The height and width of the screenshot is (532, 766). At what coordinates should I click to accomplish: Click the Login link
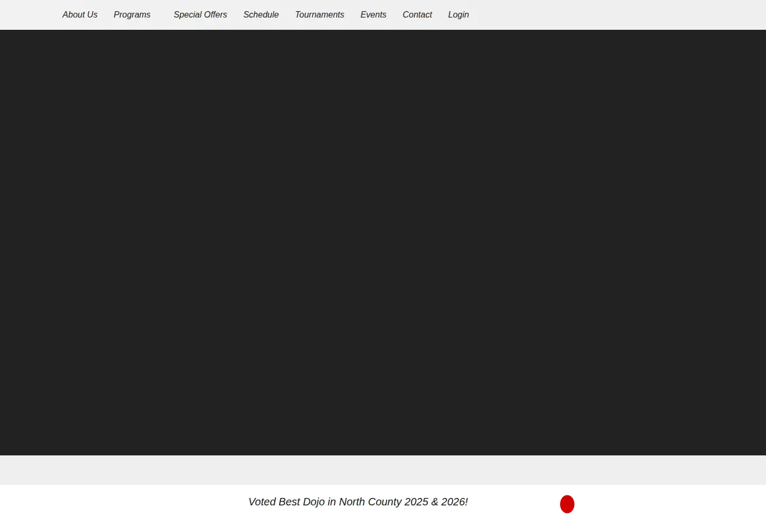pyautogui.click(x=458, y=15)
